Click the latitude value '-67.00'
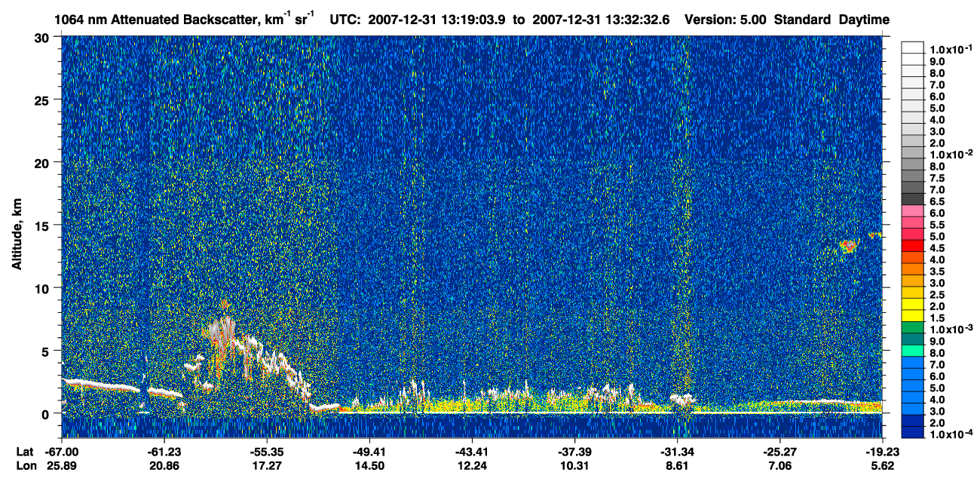 (61, 452)
